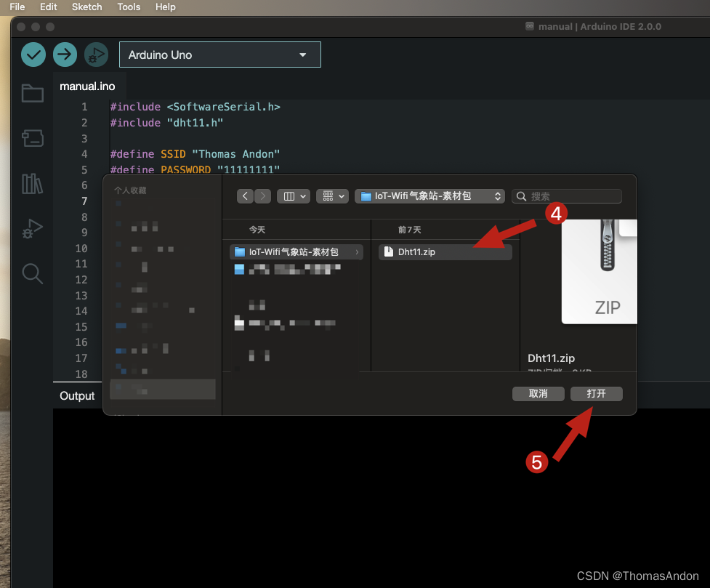Open the Edit menu
This screenshot has width=710, height=588.
pyautogui.click(x=49, y=7)
